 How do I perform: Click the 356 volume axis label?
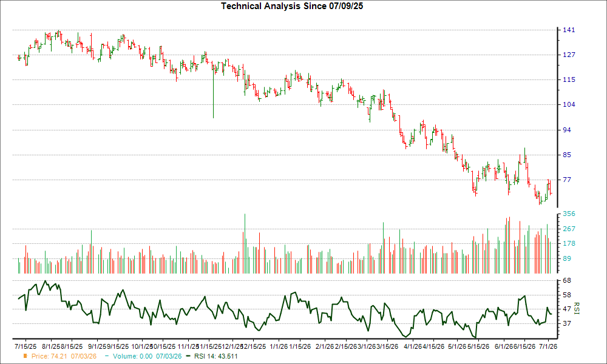click(569, 214)
